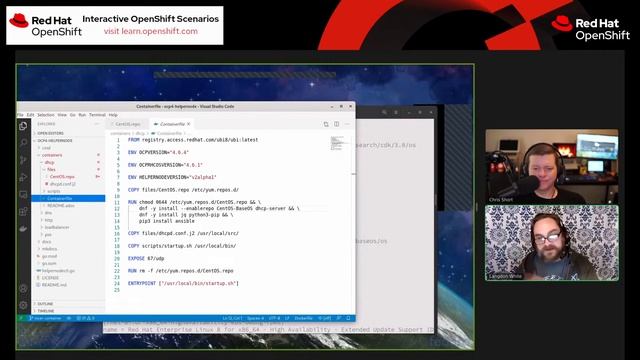
Task: Open the Source Control view
Action: [x=23, y=160]
